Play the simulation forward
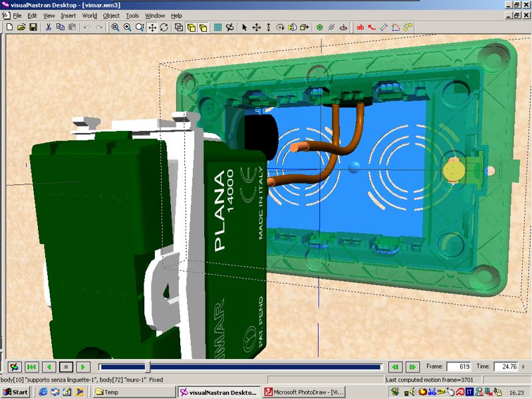 83,367
